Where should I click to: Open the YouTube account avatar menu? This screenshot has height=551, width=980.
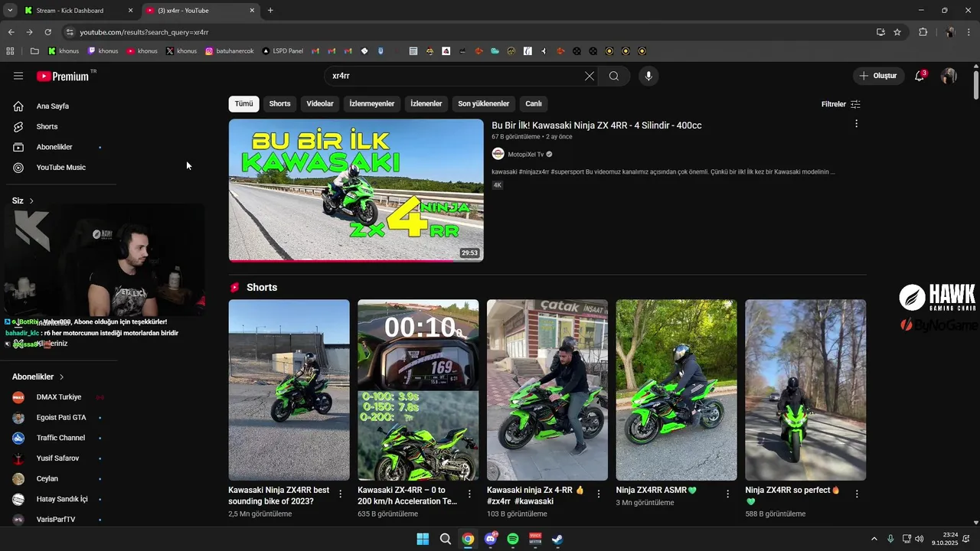949,76
